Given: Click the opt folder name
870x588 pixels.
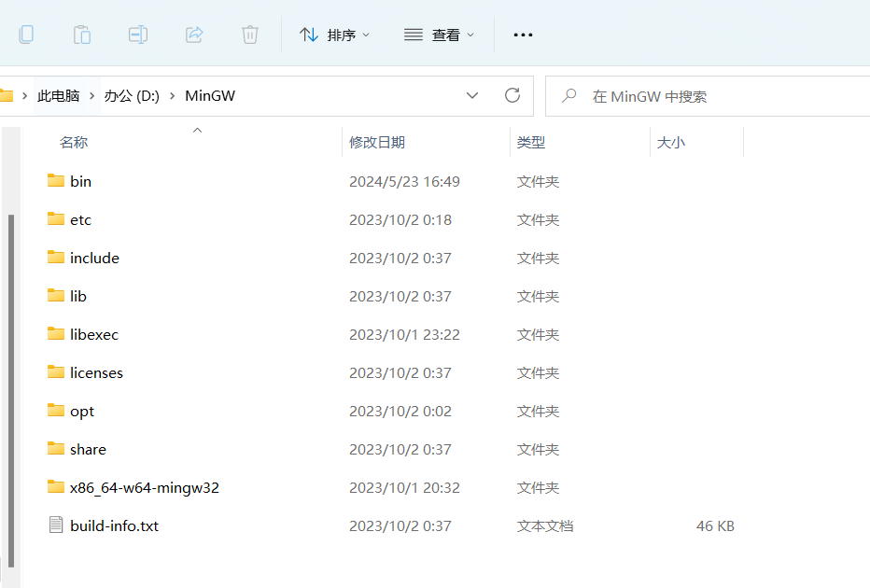Looking at the screenshot, I should point(82,412).
